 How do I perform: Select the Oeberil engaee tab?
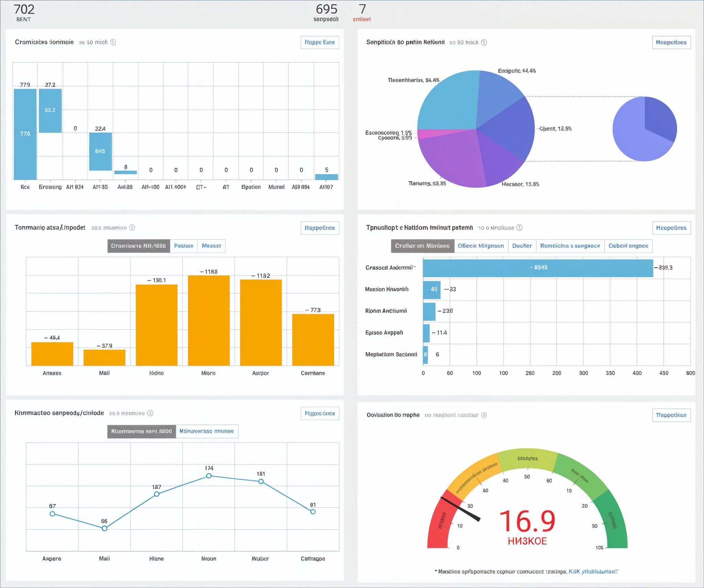628,246
